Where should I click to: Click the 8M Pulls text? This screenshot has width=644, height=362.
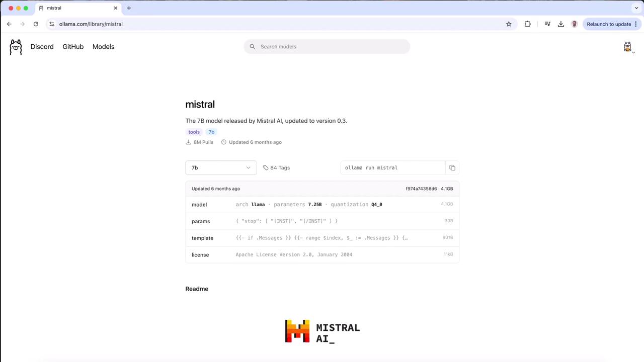(203, 142)
